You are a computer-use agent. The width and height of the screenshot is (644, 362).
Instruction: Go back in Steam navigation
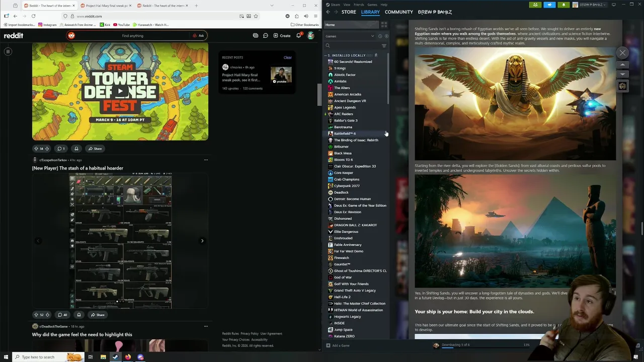(x=328, y=12)
